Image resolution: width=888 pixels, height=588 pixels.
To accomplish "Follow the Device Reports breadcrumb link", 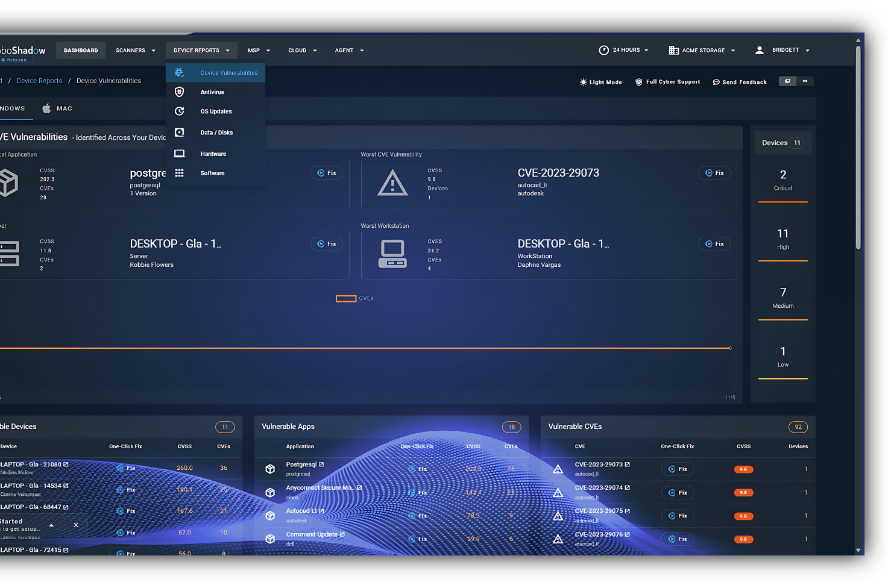I will [39, 80].
